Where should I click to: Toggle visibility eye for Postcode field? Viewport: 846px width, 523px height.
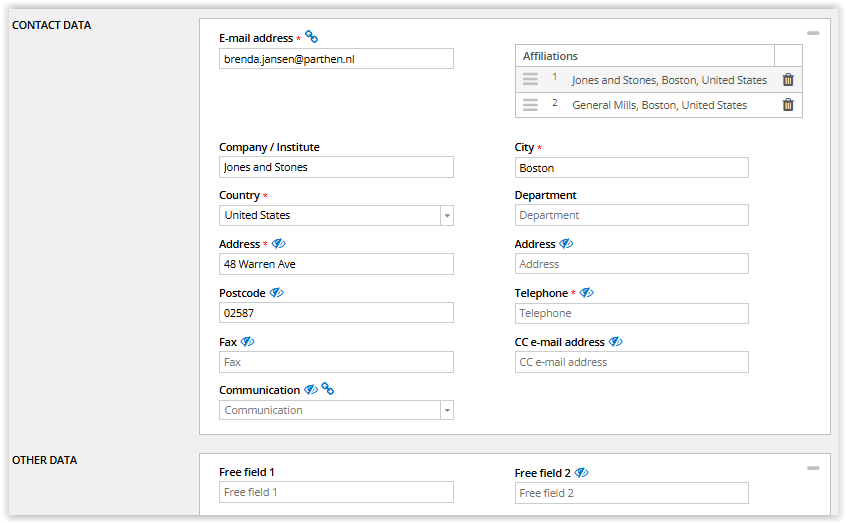pyautogui.click(x=277, y=293)
